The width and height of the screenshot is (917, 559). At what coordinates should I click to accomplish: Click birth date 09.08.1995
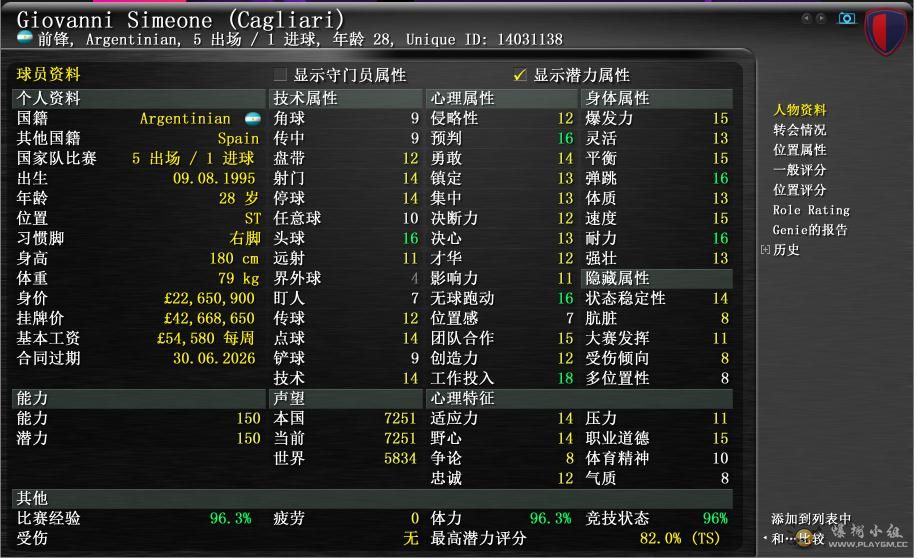214,178
